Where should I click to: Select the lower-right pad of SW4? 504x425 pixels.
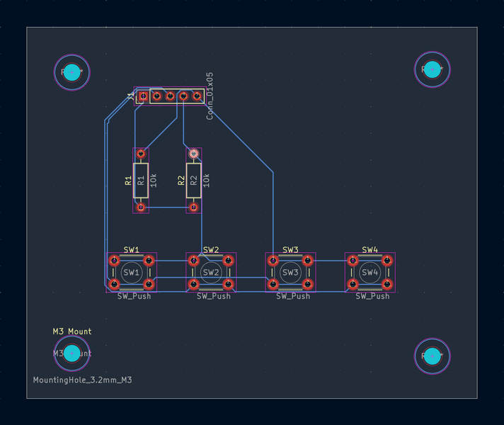pos(387,284)
